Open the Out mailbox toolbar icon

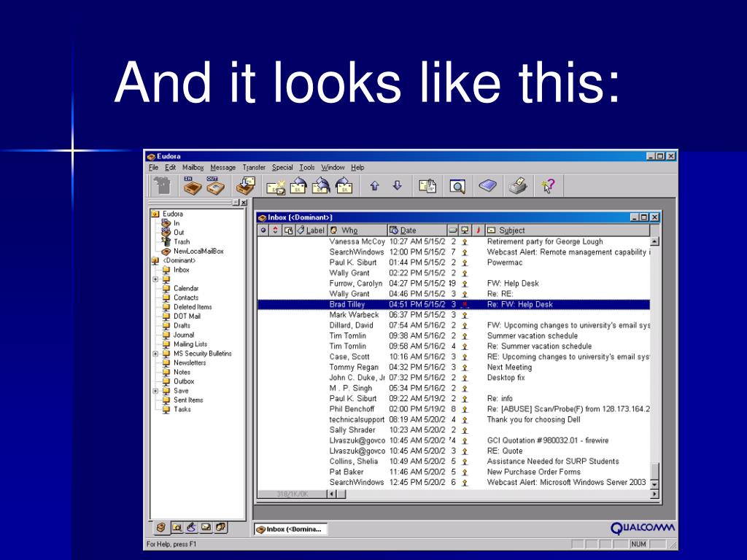coord(215,186)
